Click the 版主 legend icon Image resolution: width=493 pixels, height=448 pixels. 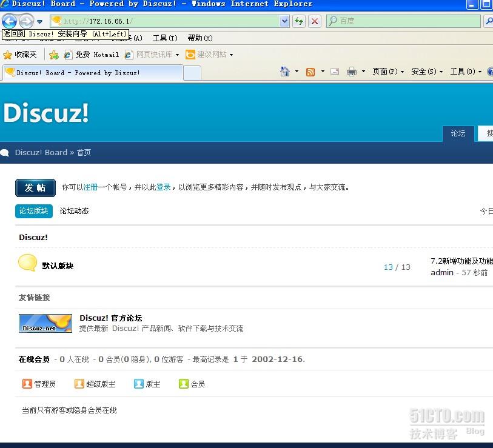click(139, 384)
